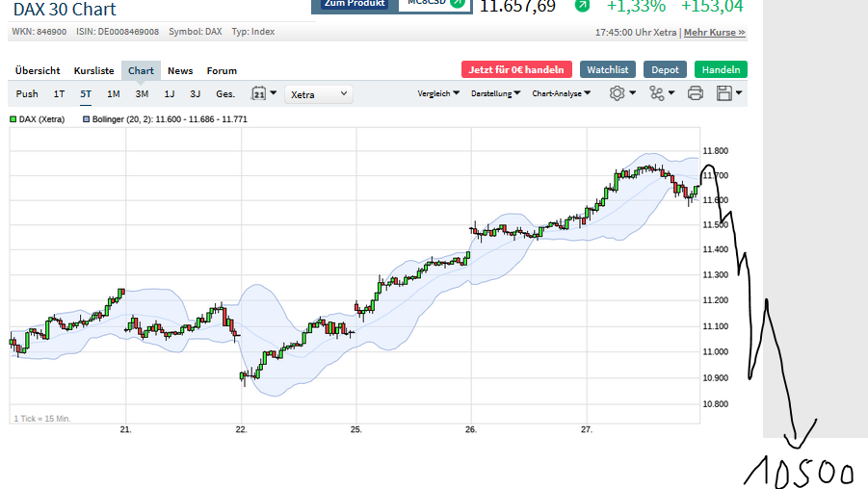Click the DAX (Xetra) legend marker
Viewport: 868px width, 489px height.
pos(13,119)
